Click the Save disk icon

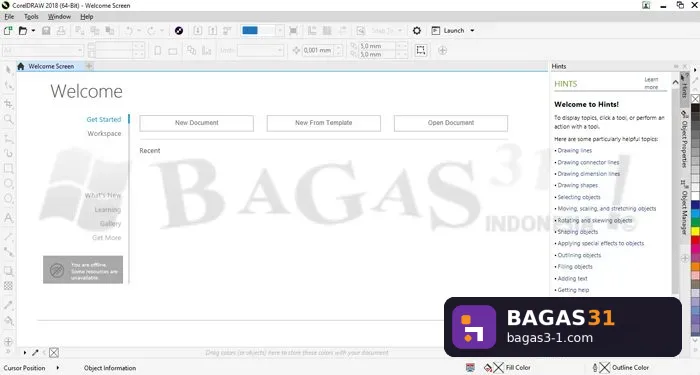point(46,30)
